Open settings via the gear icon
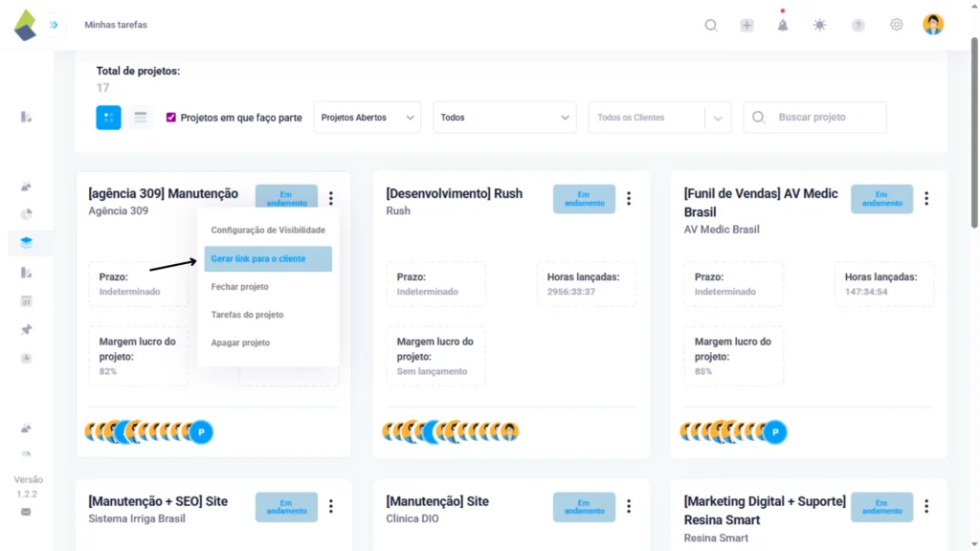This screenshot has width=980, height=551. tap(896, 24)
